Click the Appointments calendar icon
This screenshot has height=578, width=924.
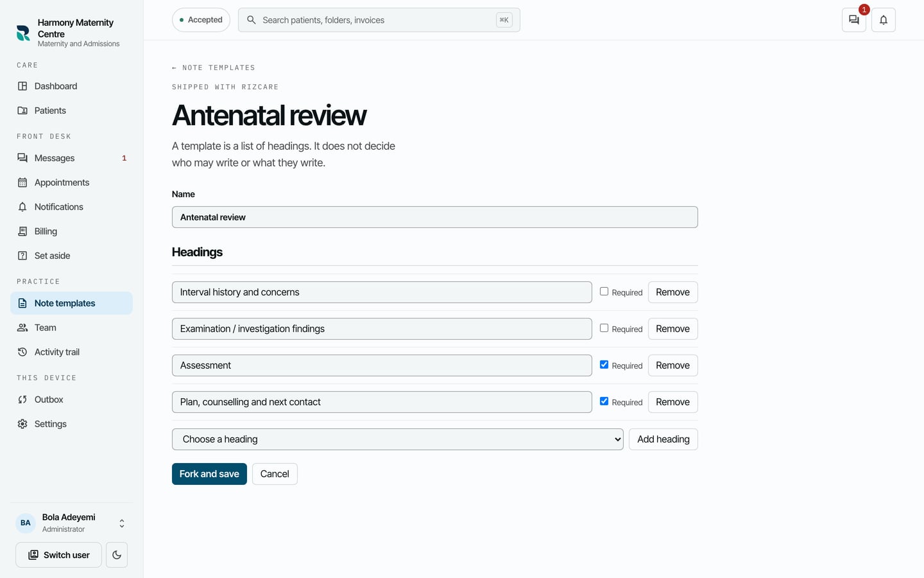[22, 182]
